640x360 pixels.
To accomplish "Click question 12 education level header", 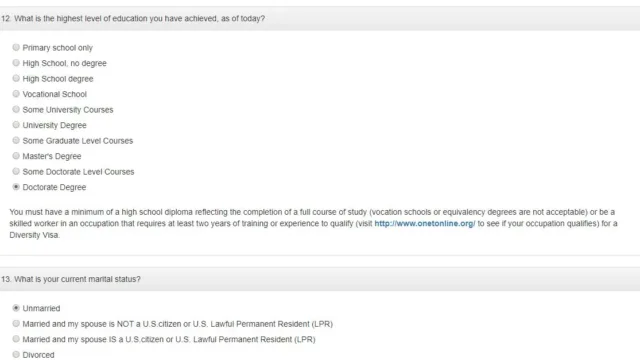I will (320, 18).
